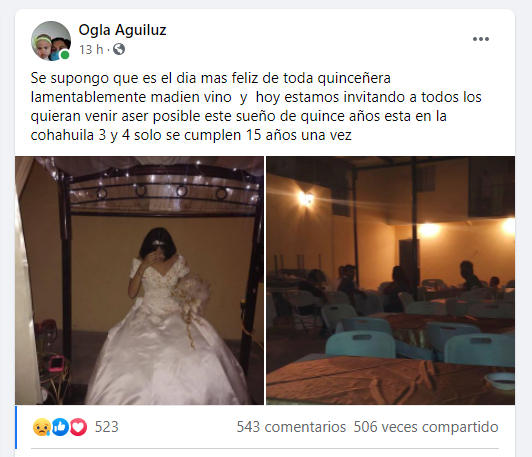Click the thumbs-up like reaction icon
The image size is (532, 457).
click(60, 427)
